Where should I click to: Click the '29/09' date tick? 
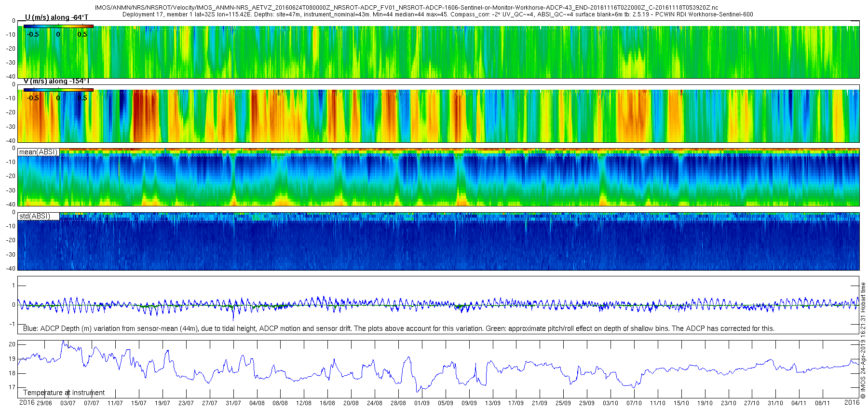point(586,403)
